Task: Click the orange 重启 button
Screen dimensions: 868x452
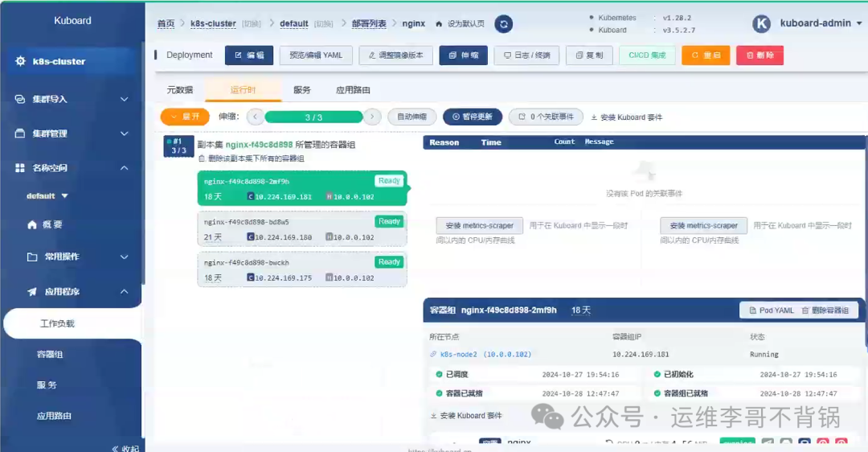Action: (x=706, y=55)
